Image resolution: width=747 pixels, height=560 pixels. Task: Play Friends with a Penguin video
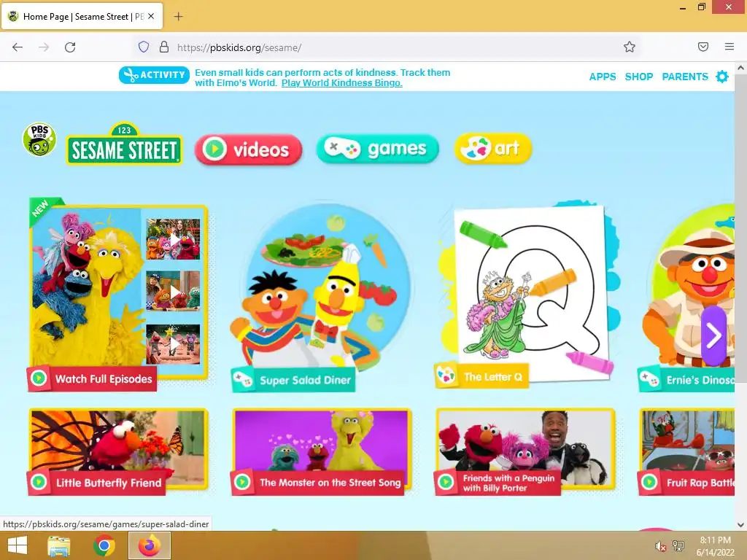[525, 452]
